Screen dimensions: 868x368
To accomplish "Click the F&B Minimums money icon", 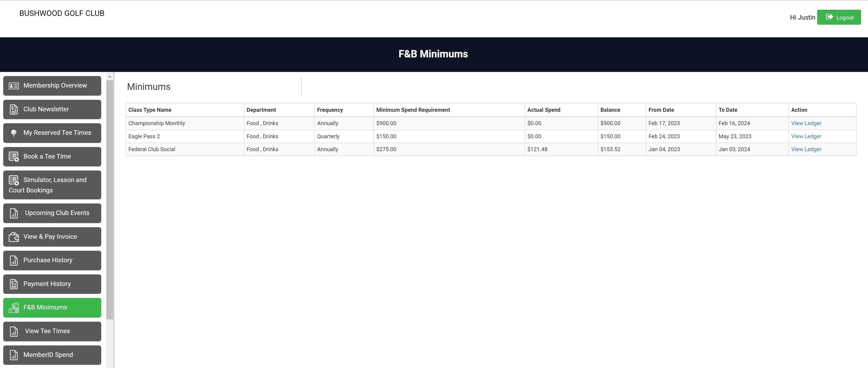I will (x=14, y=308).
